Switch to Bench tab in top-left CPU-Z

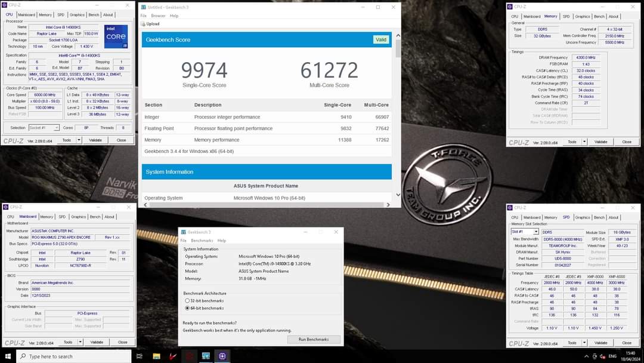tap(94, 15)
